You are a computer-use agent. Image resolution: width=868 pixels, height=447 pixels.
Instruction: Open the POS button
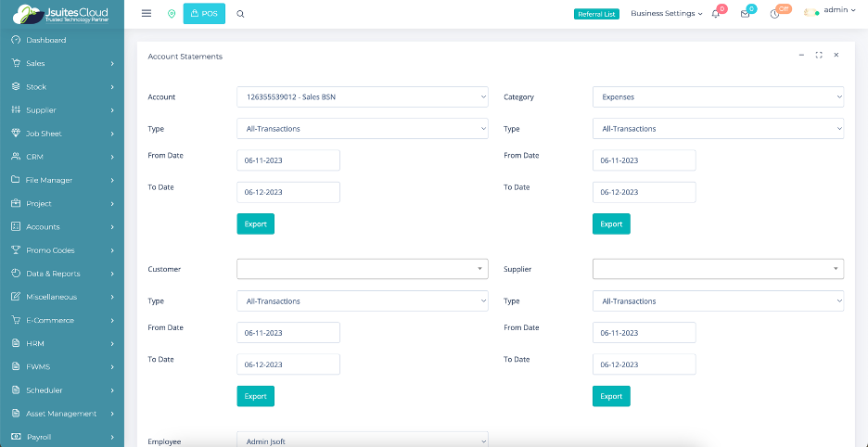pyautogui.click(x=204, y=14)
